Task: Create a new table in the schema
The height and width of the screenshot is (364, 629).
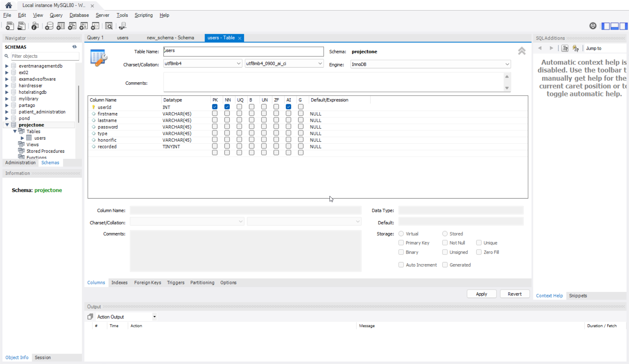Action: tap(61, 26)
